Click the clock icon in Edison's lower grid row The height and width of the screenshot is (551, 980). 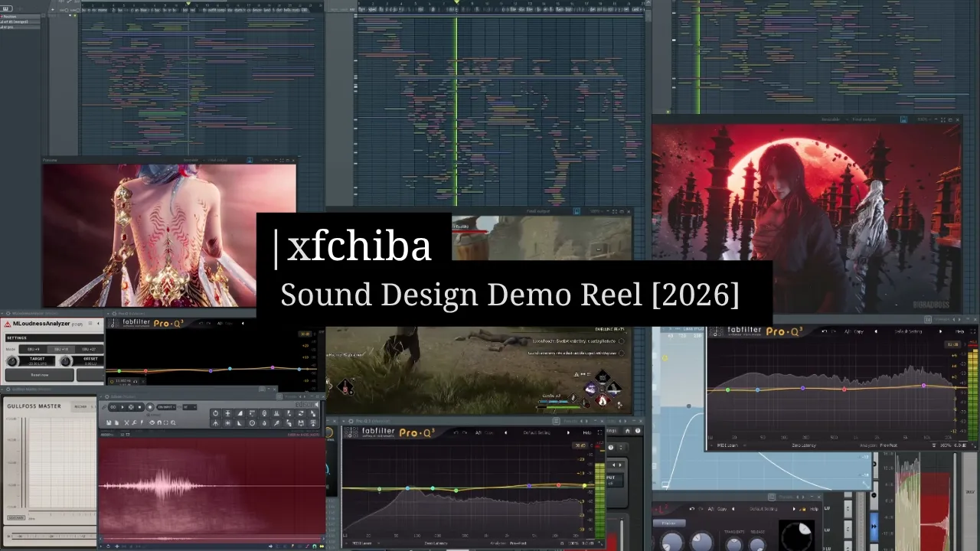tap(252, 423)
